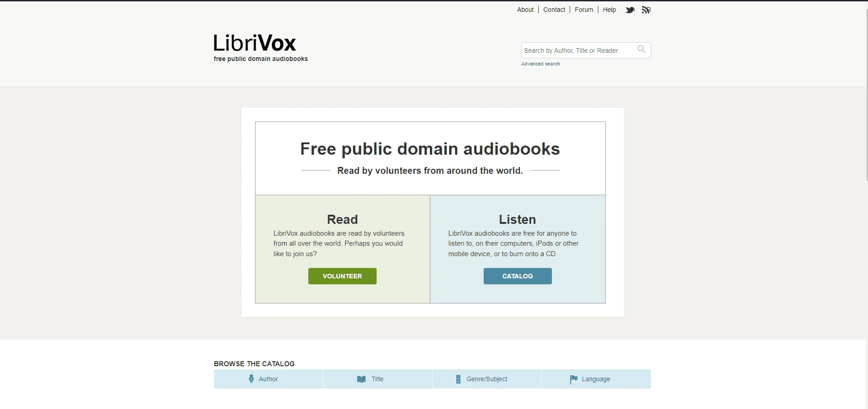Screen dimensions: 868x409
Task: Open the LibriVox logo homepage link
Action: 255,43
